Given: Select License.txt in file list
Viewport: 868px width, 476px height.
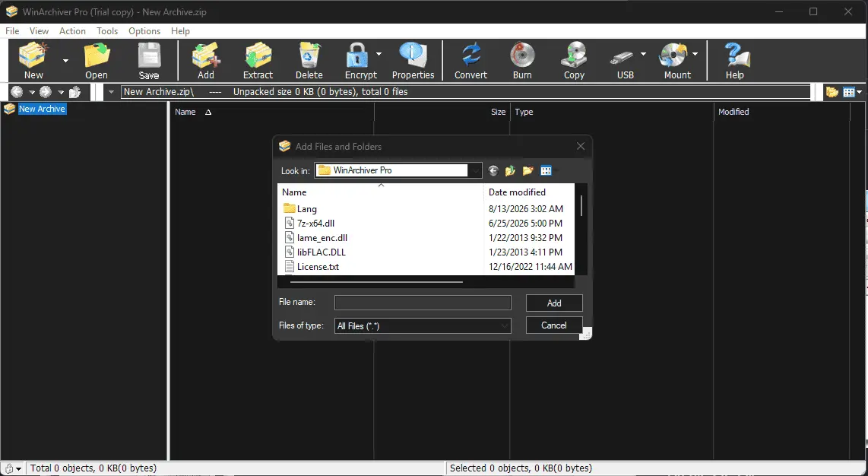Looking at the screenshot, I should [x=318, y=266].
